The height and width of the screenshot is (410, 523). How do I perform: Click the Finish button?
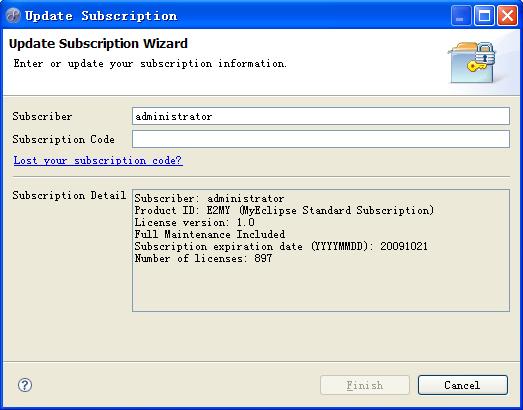pos(365,385)
